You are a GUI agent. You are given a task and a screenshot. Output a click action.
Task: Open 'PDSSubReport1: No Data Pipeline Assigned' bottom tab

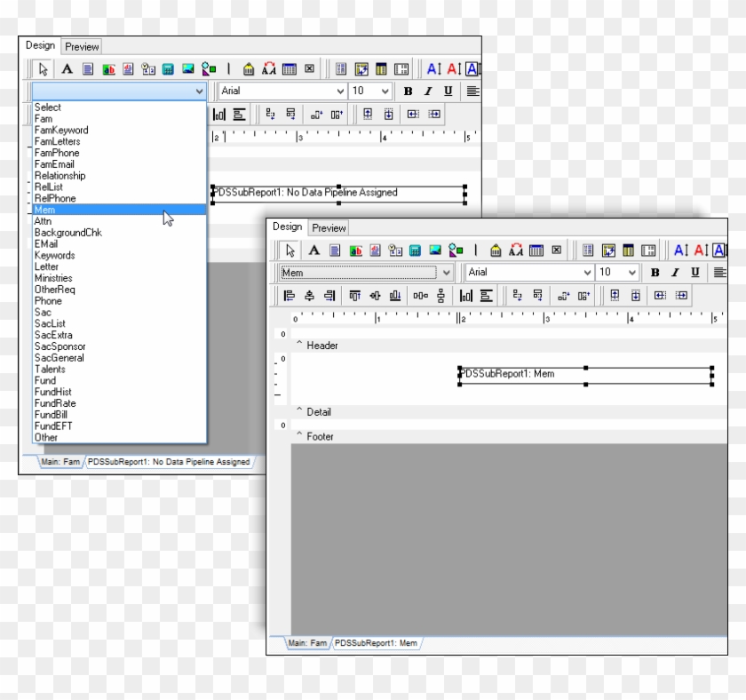[x=169, y=462]
